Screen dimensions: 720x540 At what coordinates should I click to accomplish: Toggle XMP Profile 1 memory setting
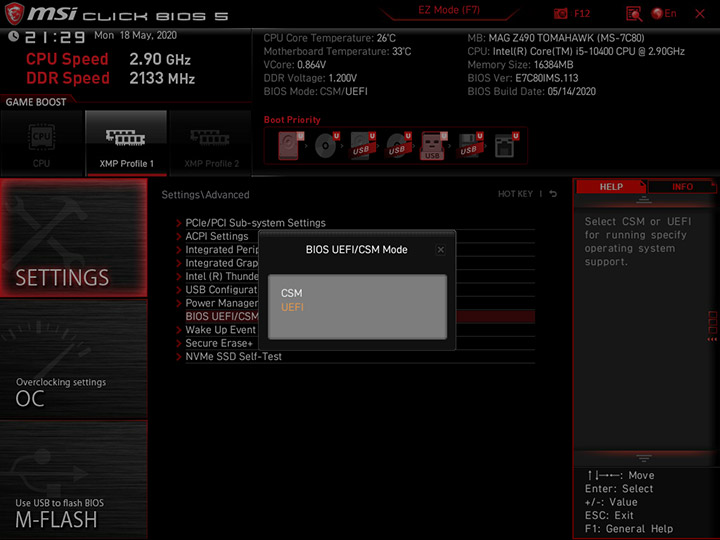pyautogui.click(x=126, y=143)
